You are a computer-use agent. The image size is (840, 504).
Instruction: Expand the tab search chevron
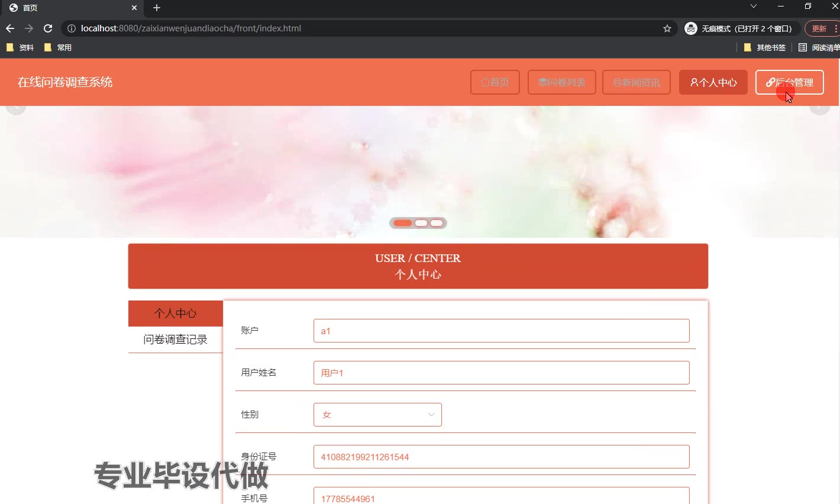(754, 7)
